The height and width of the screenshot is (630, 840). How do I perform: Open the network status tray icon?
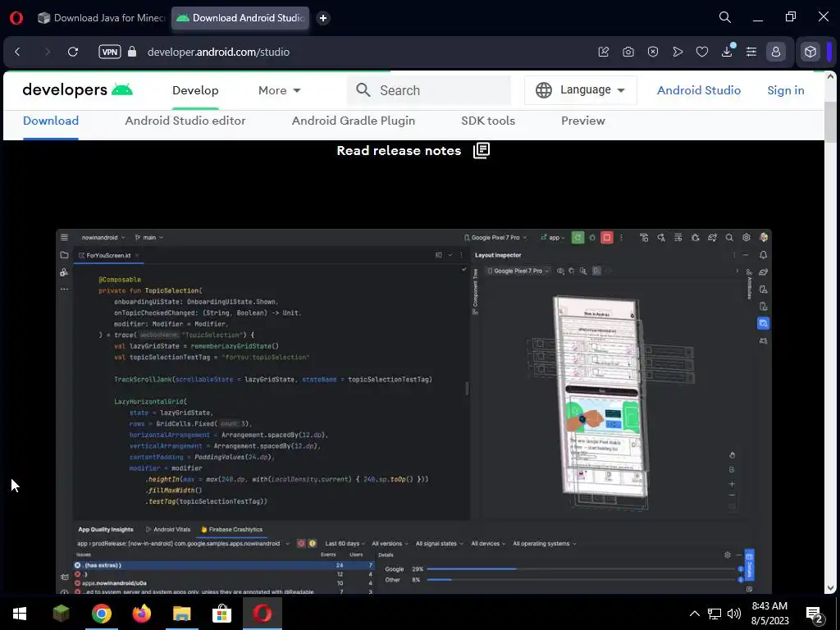point(714,614)
